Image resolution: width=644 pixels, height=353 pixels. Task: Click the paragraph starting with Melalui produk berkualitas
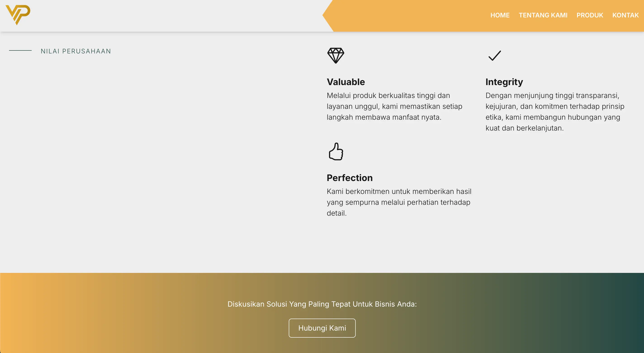coord(394,106)
